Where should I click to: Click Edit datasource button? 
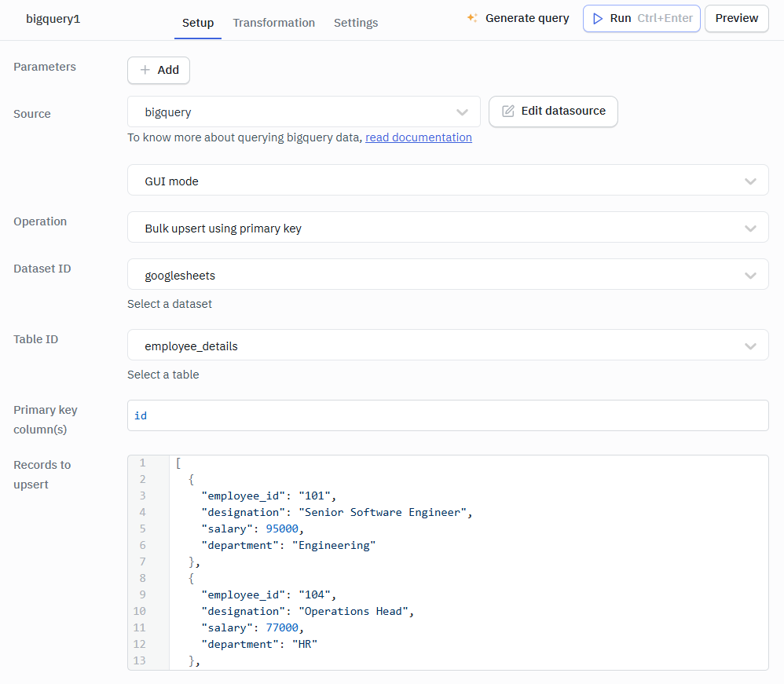coord(553,111)
